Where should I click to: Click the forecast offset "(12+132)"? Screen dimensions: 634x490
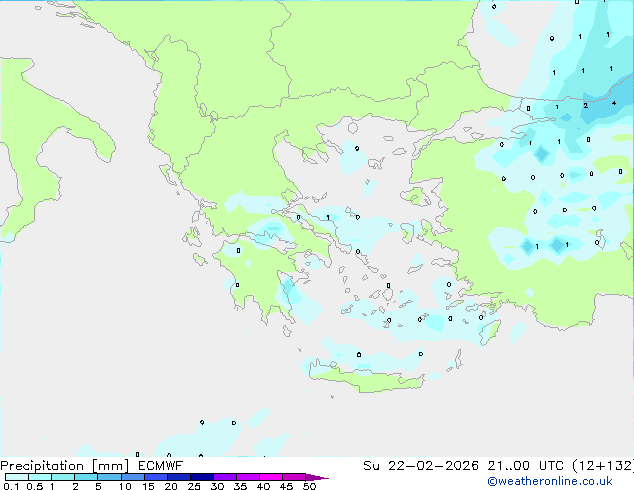[603, 466]
